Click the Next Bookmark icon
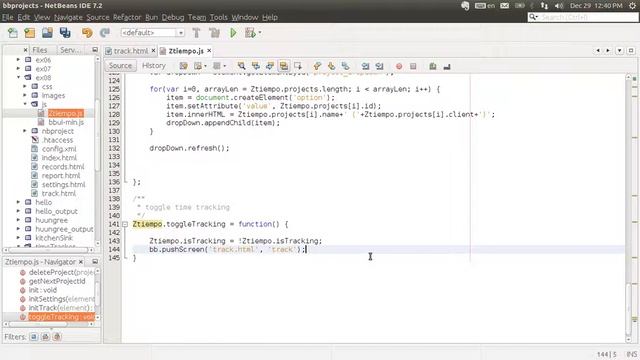Image resolution: width=640 pixels, height=360 pixels. [331, 66]
